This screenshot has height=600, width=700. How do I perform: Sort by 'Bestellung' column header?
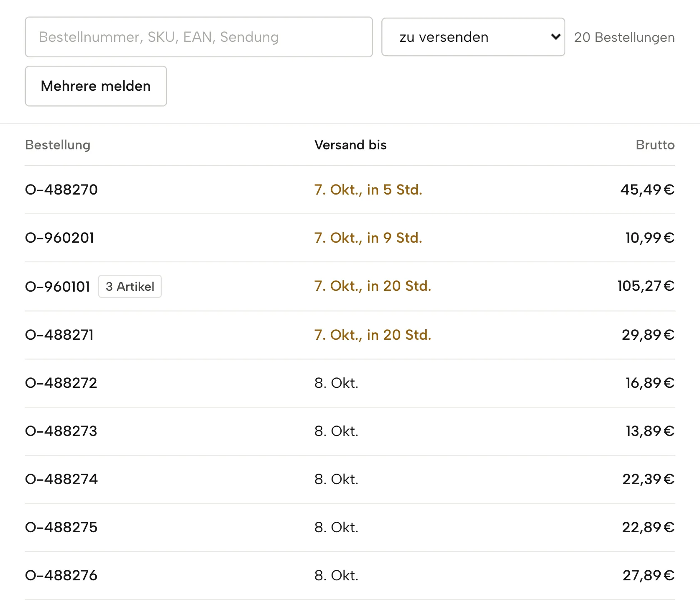pyautogui.click(x=58, y=145)
